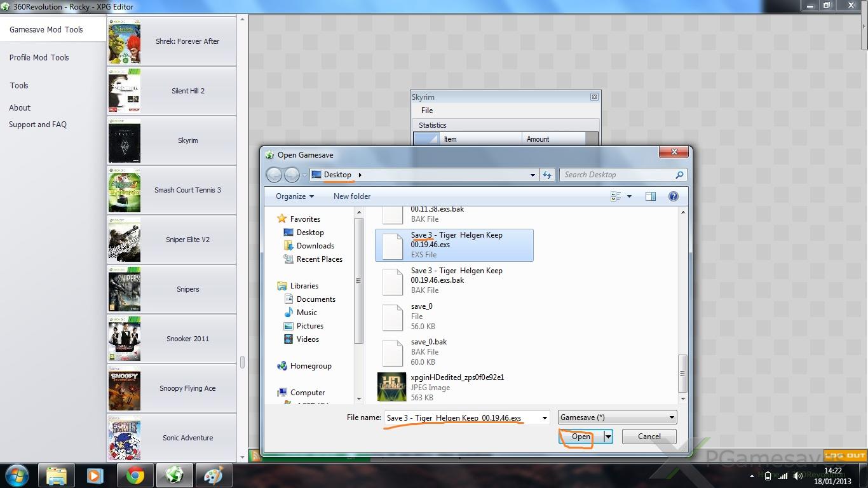868x488 pixels.
Task: Open the File menu in Skyrim window
Action: 427,111
